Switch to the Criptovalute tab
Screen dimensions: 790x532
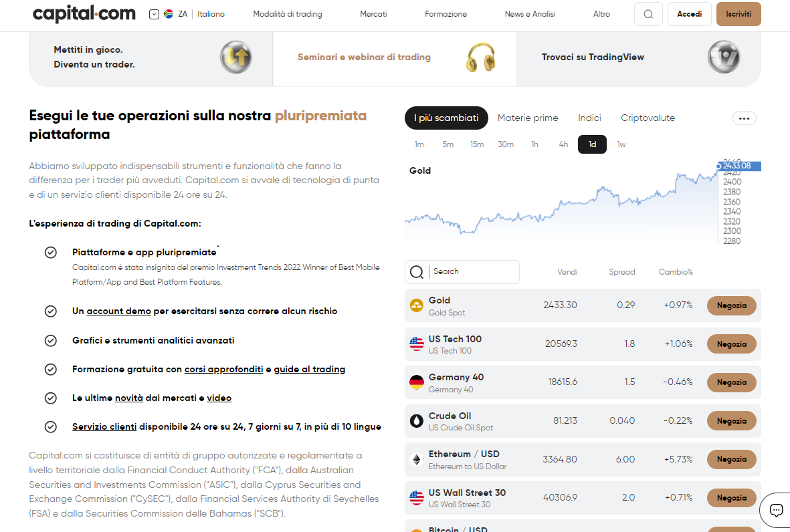pos(648,118)
